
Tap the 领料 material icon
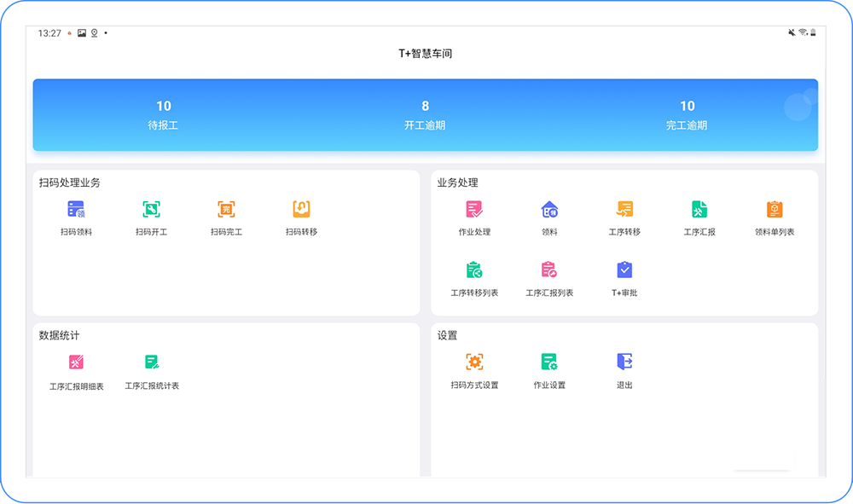click(549, 210)
